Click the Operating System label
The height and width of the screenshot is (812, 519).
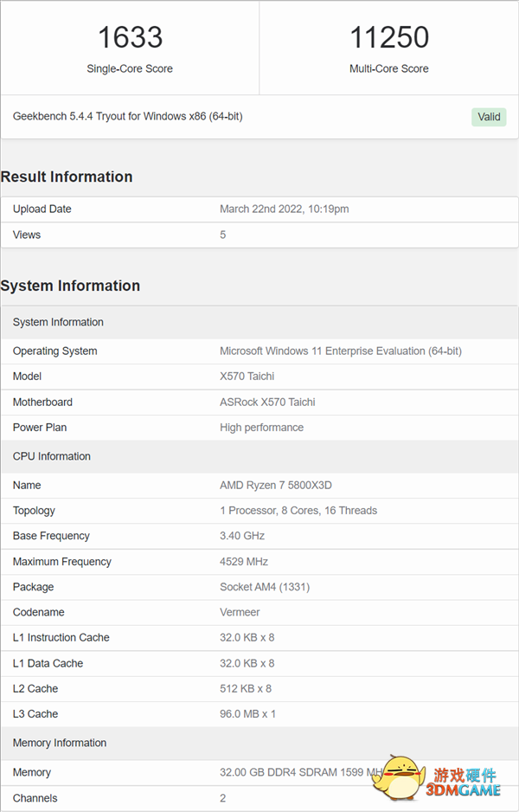54,351
